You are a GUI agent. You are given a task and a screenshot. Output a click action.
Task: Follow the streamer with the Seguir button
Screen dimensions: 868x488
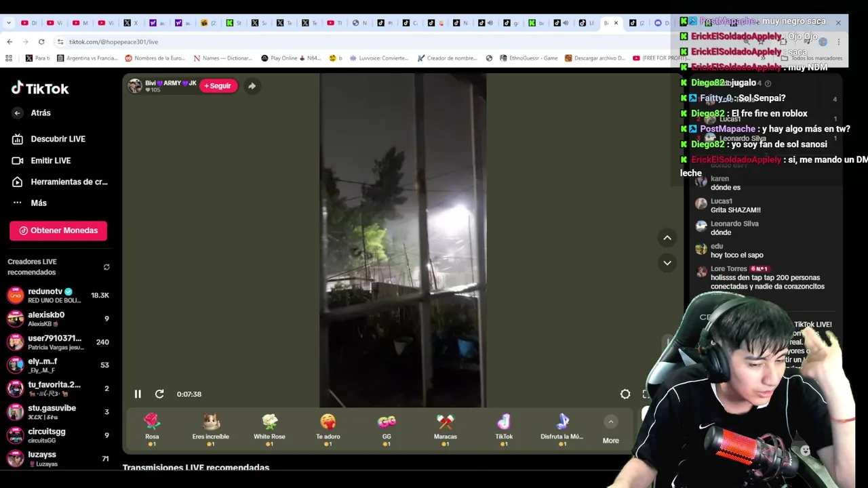pyautogui.click(x=218, y=86)
